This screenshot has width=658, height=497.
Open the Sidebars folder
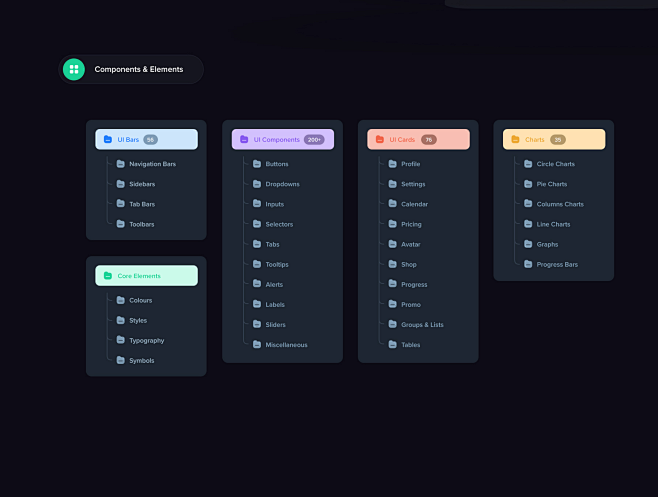tap(142, 184)
